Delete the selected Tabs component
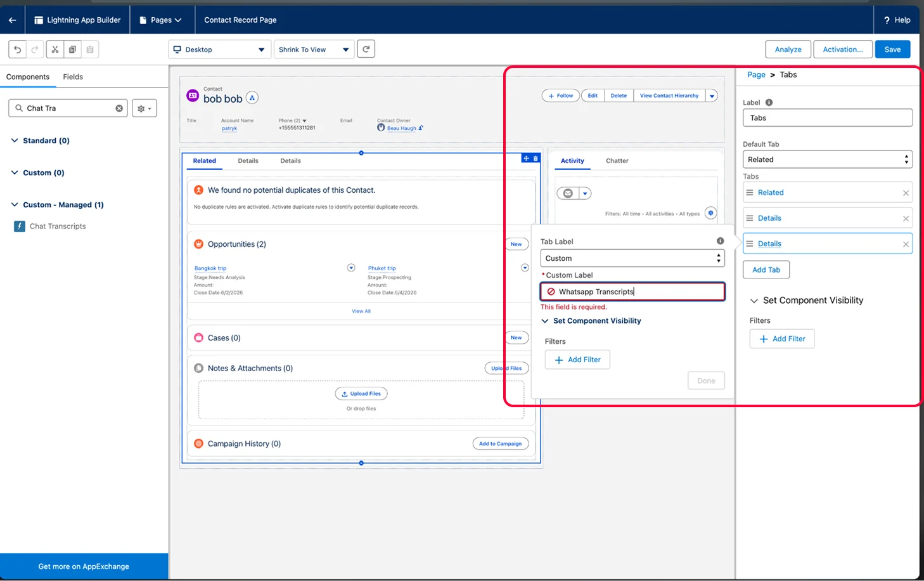The image size is (924, 581). (x=536, y=158)
